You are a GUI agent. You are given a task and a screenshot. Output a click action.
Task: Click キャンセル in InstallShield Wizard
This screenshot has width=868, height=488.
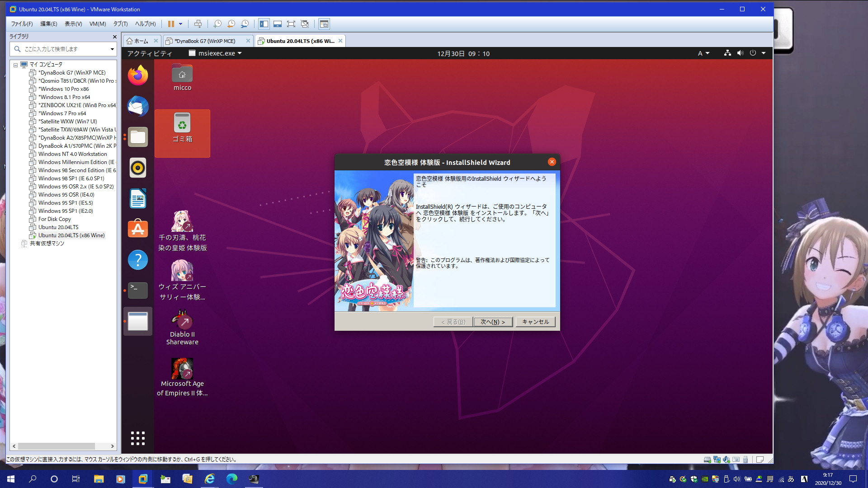tap(535, 322)
